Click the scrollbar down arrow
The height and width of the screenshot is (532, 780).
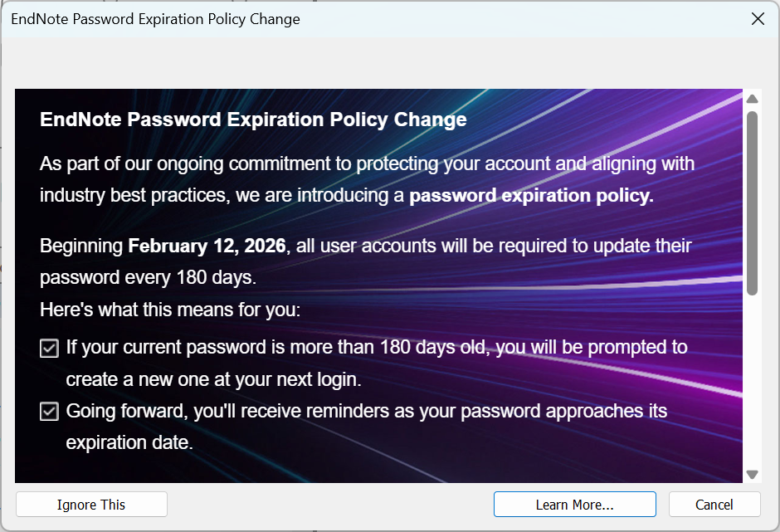(x=753, y=474)
